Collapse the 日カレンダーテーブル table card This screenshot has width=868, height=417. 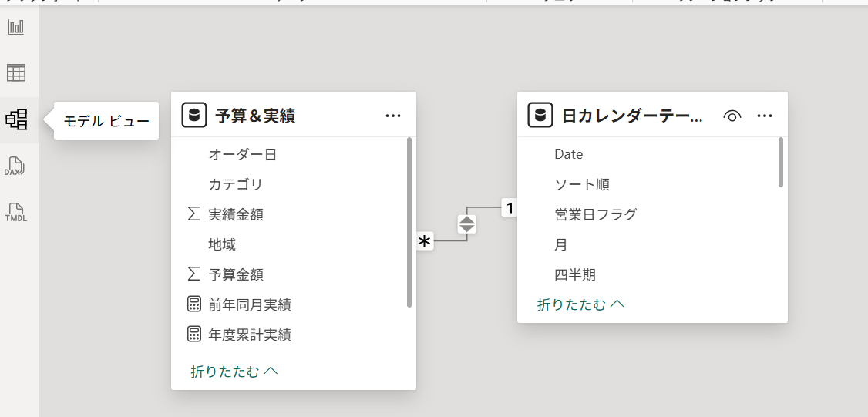coord(580,304)
